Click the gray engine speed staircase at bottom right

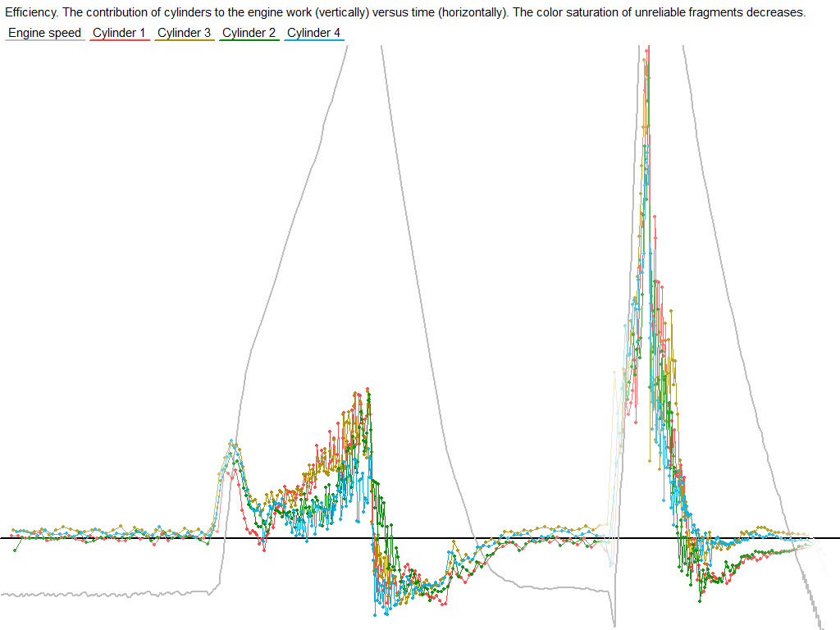tap(812, 603)
